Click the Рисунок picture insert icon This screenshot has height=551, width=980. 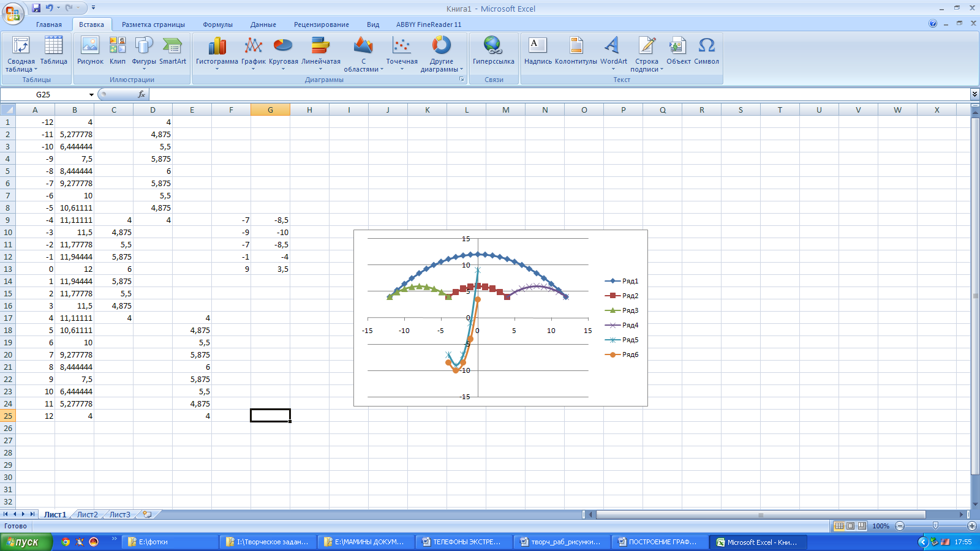[90, 50]
